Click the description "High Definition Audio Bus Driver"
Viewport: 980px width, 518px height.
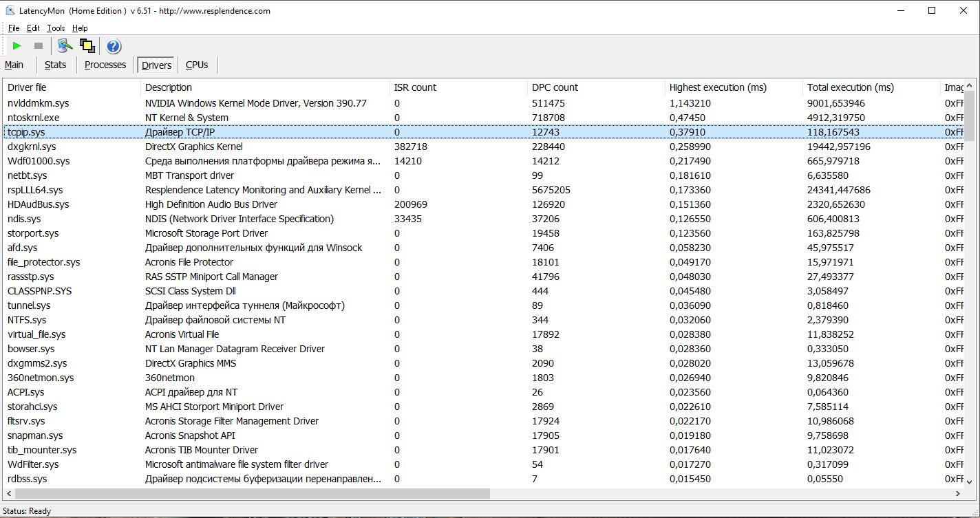click(x=211, y=204)
